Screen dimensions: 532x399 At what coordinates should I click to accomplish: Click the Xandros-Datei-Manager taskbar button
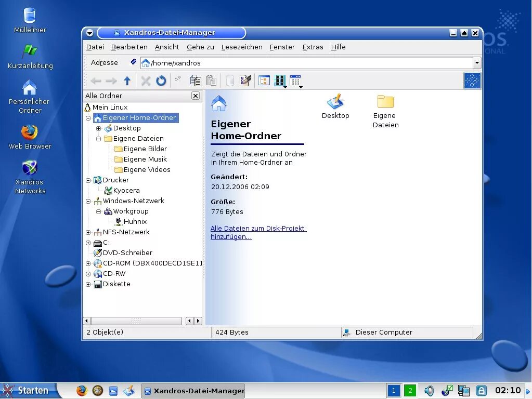pos(193,391)
